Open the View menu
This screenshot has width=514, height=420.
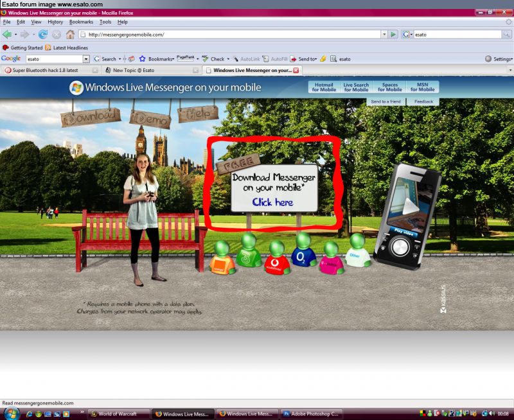click(36, 22)
